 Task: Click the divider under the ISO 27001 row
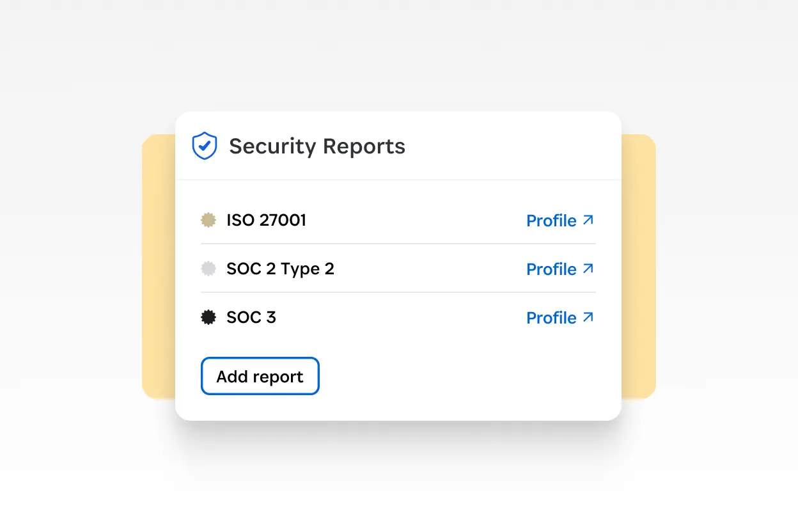398,244
